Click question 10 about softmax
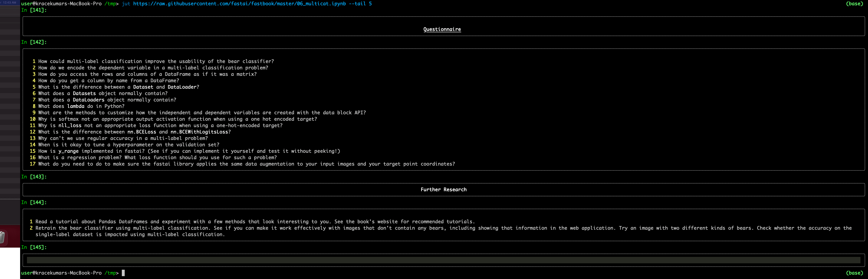 [x=178, y=119]
